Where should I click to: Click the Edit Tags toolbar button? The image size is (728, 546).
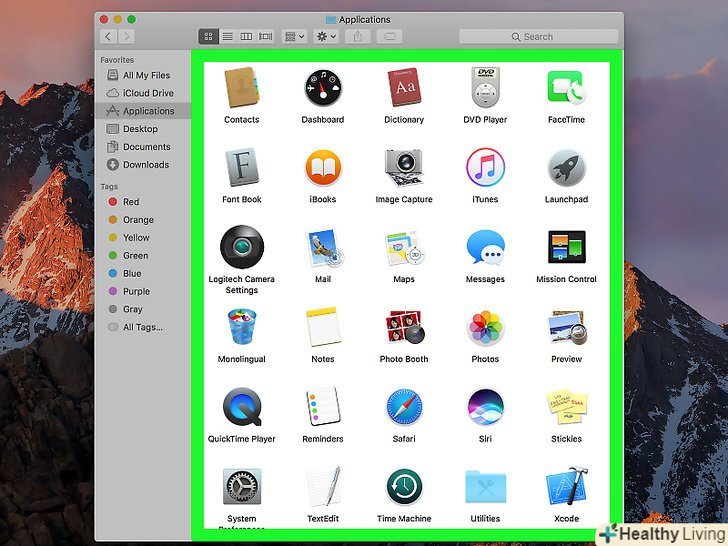[389, 36]
